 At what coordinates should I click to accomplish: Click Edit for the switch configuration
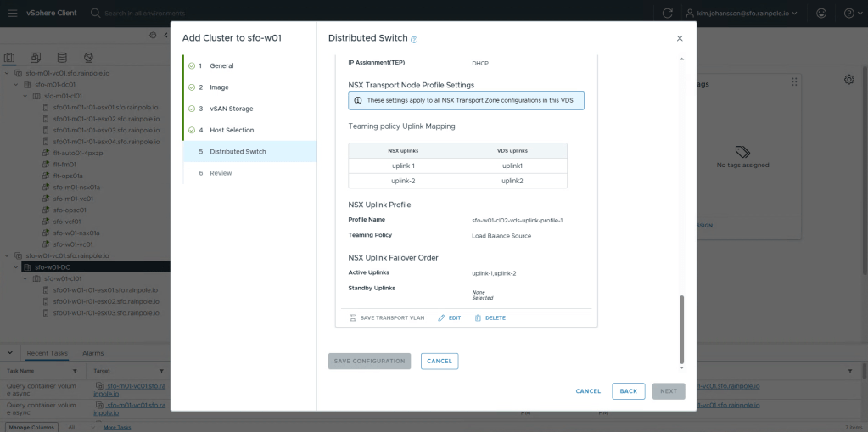449,317
